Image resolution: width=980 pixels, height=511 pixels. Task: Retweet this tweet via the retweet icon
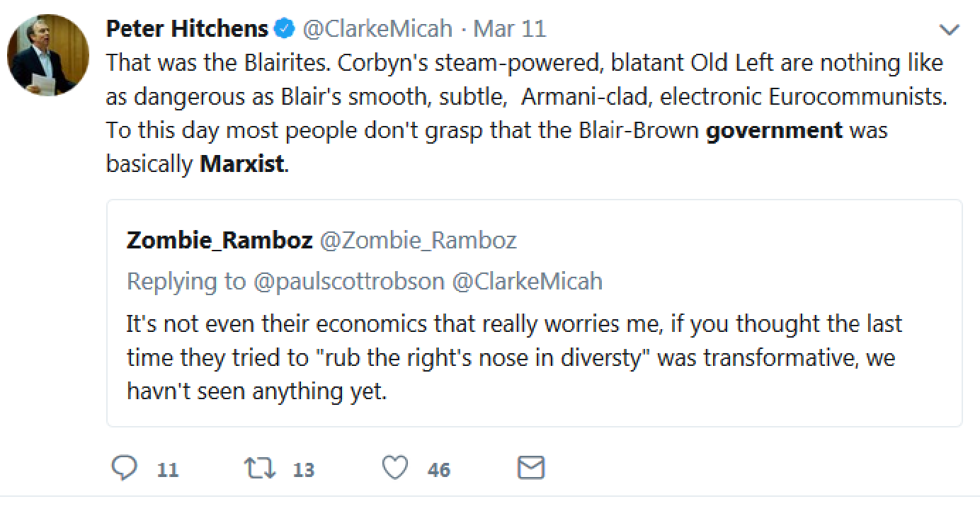(x=259, y=468)
